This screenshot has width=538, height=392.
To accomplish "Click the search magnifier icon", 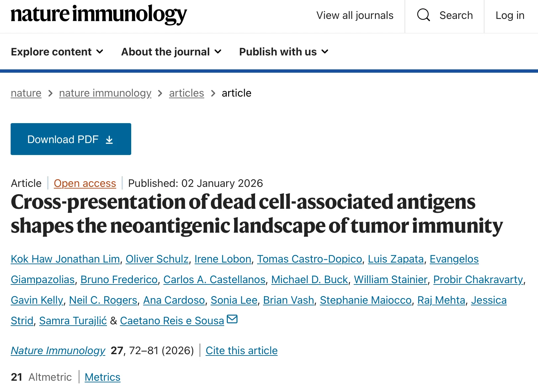I will pos(423,15).
